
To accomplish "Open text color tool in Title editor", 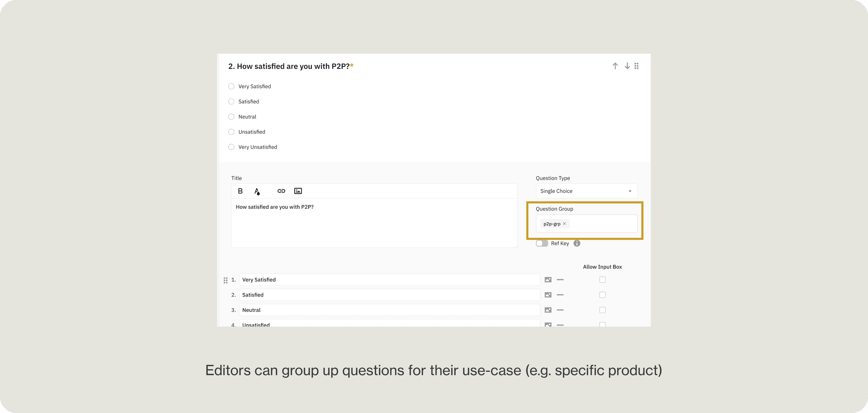I will (257, 191).
